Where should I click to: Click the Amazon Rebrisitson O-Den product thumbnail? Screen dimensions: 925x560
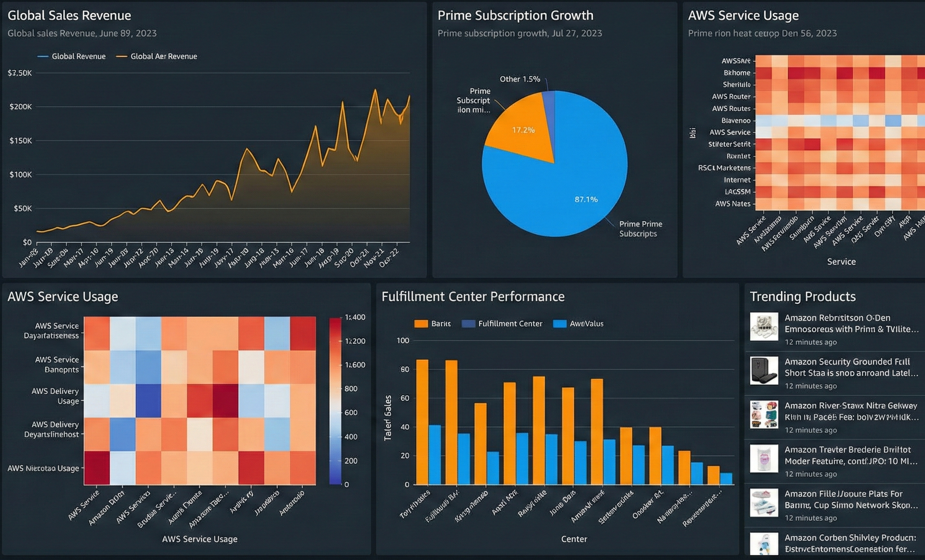[764, 326]
